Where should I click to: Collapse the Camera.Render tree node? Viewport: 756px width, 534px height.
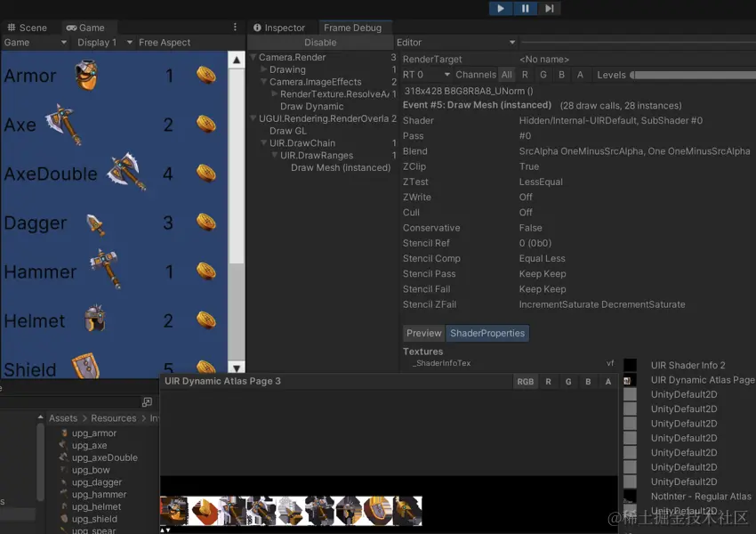(253, 58)
